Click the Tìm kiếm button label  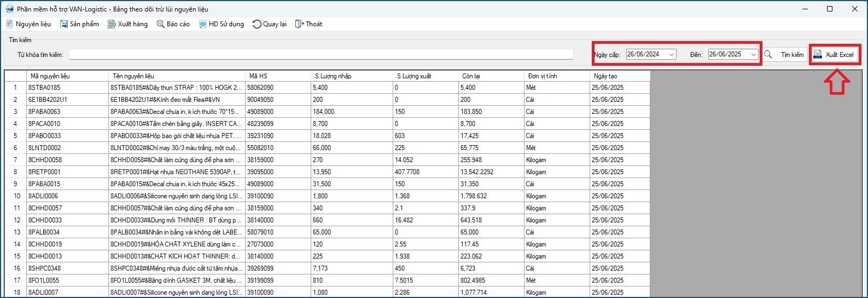[x=793, y=55]
